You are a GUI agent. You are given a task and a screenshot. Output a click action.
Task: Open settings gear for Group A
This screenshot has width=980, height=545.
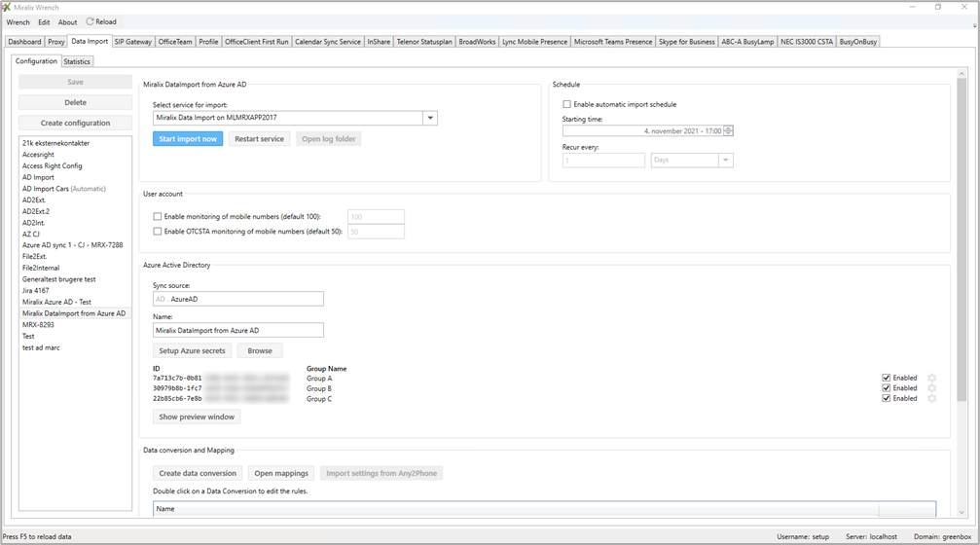pyautogui.click(x=932, y=379)
